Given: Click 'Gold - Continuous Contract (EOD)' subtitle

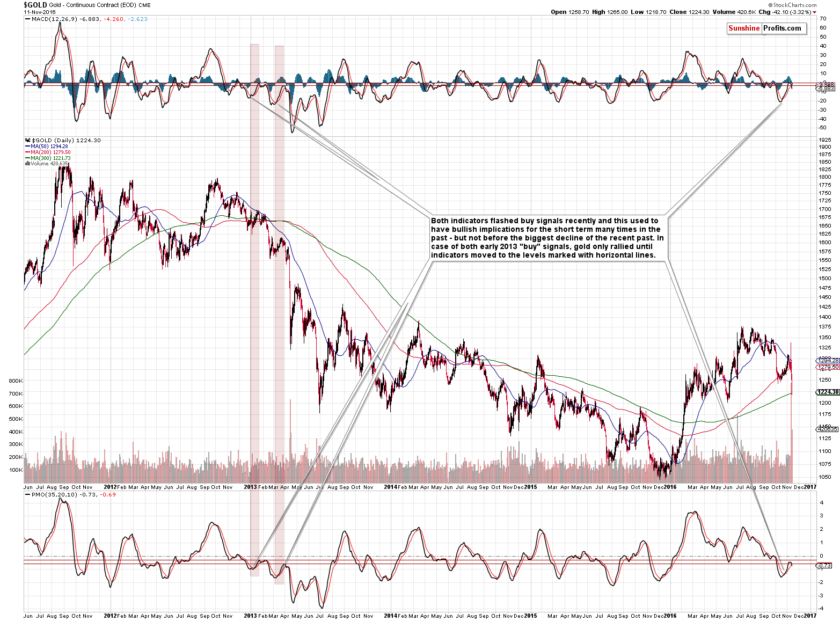Looking at the screenshot, I should coord(93,5).
